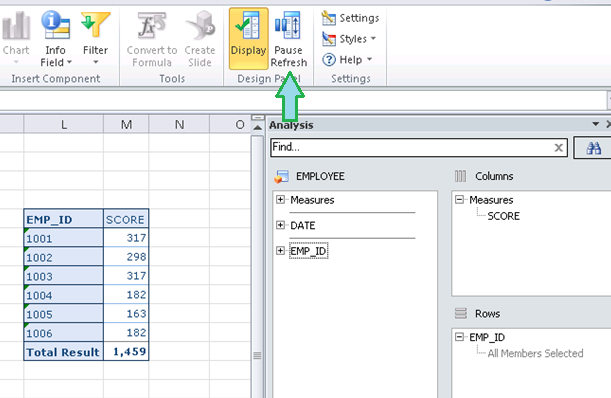The width and height of the screenshot is (611, 398).
Task: Expand EMP_ID in the EMPLOYEE tree
Action: click(x=280, y=251)
